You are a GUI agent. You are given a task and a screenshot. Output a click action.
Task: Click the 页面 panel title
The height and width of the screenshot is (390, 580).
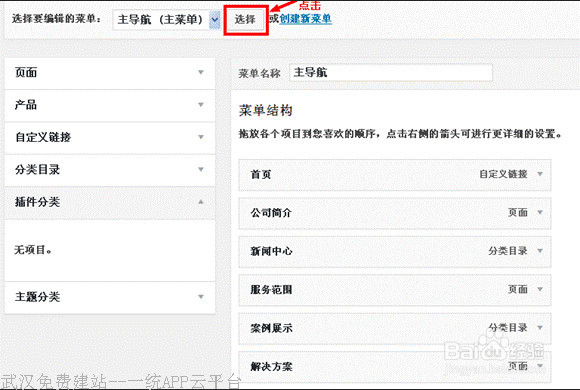coord(26,73)
